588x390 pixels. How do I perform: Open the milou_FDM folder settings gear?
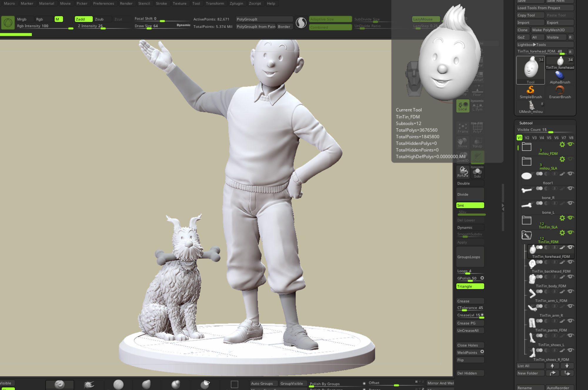562,144
